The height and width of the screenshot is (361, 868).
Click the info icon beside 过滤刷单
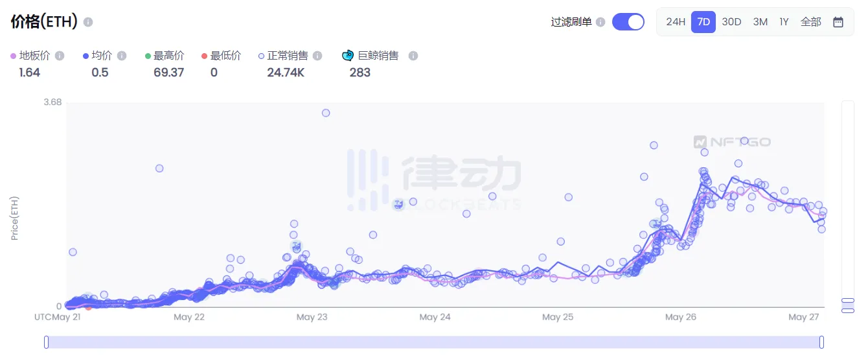point(600,22)
